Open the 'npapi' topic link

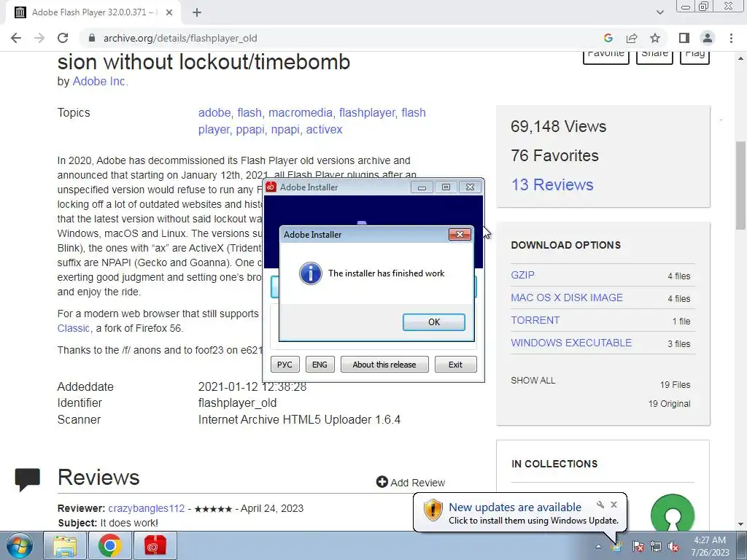[x=285, y=130]
